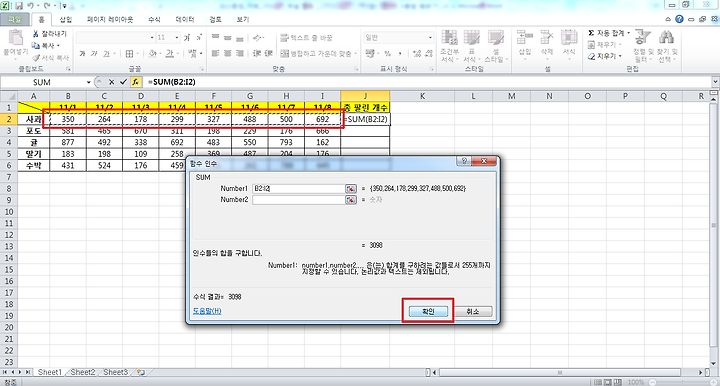Click the increase decimal icon
Viewport: 720px width, 386px height.
(416, 54)
